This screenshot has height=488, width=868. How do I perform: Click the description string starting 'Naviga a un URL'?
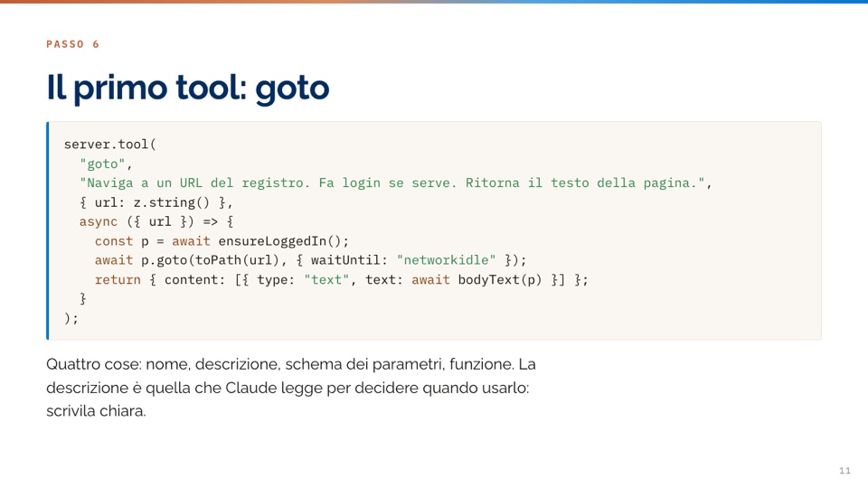[392, 183]
